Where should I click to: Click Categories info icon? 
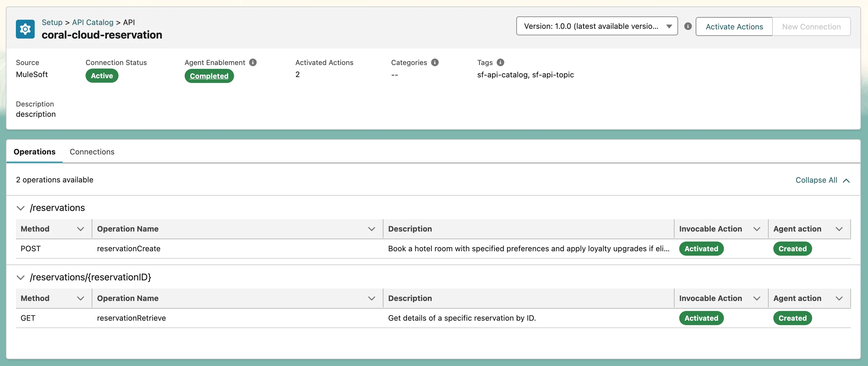click(435, 62)
